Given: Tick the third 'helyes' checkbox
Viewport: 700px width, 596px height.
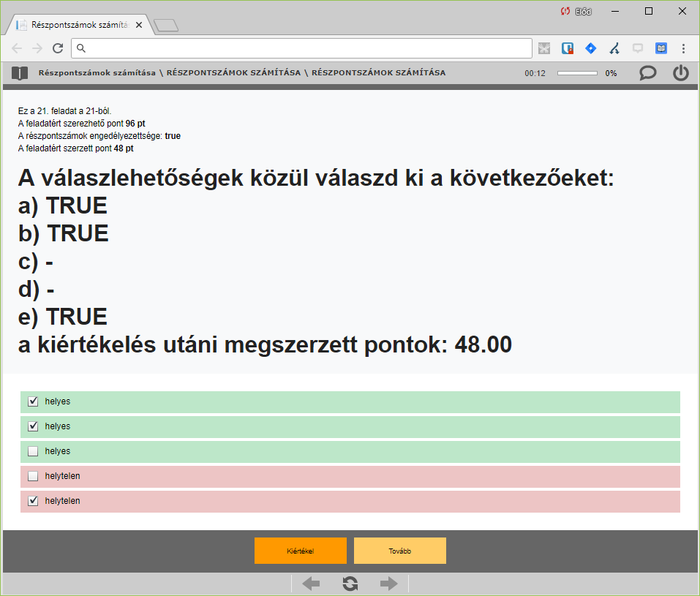Looking at the screenshot, I should click(x=33, y=451).
